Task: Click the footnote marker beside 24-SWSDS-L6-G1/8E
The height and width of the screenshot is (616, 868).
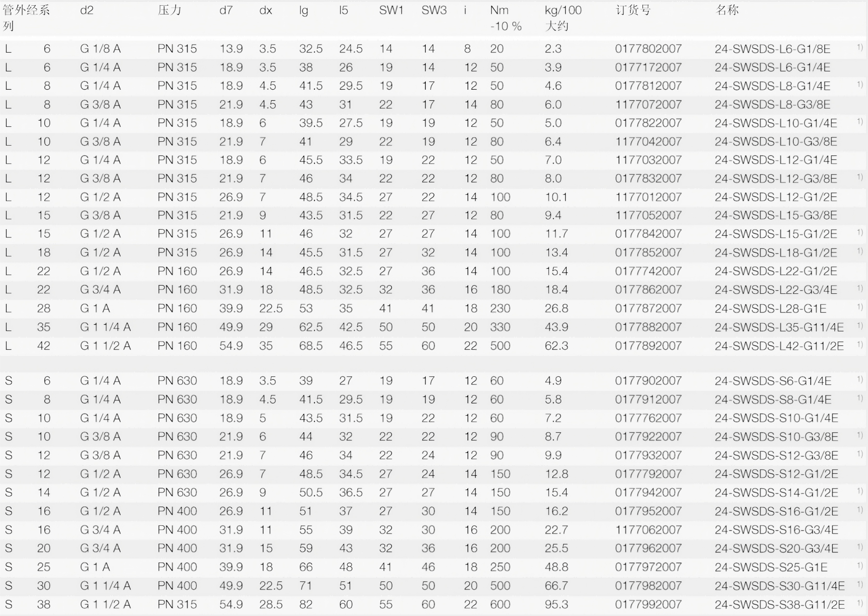Action: coord(860,47)
